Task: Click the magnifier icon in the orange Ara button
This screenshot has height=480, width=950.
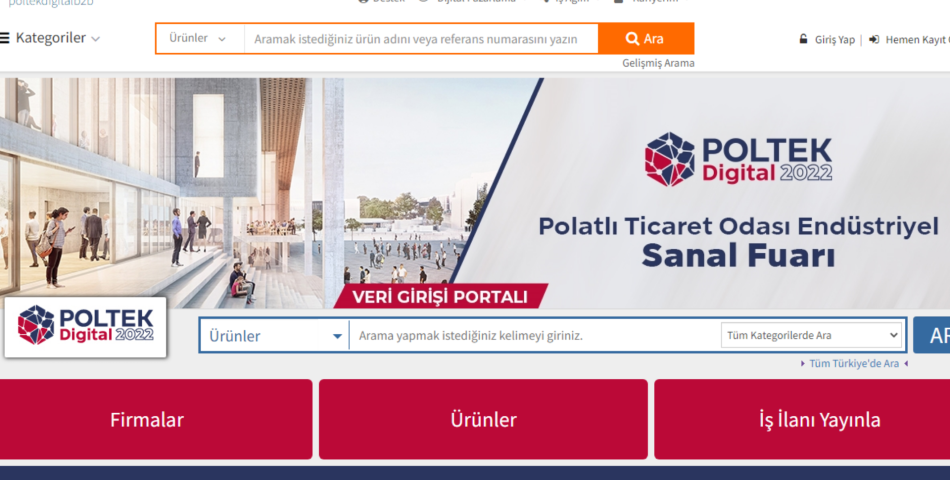Action: [632, 39]
